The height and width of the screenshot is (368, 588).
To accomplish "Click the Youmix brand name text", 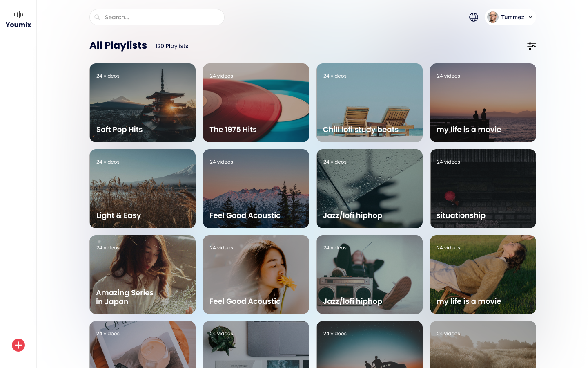I will [x=18, y=25].
